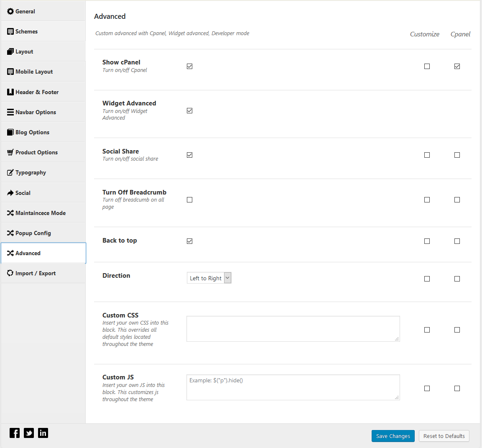Switch to the Schemes tab
This screenshot has height=448, width=482.
43,32
